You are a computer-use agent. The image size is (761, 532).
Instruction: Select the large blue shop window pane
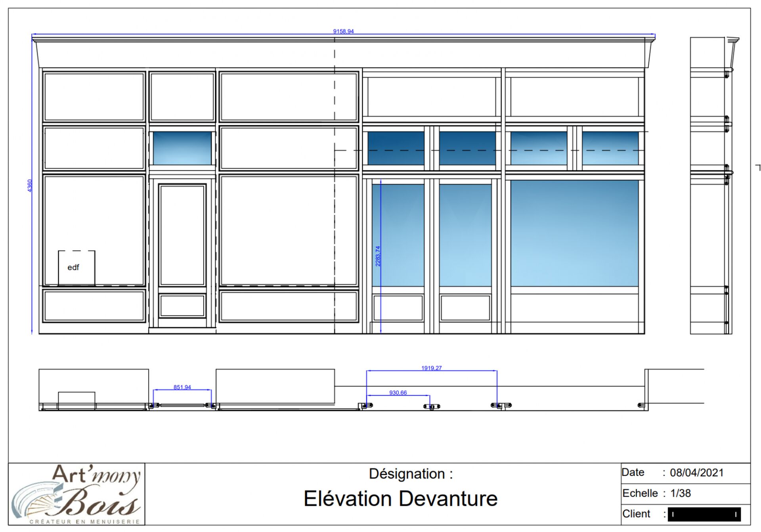pyautogui.click(x=574, y=233)
